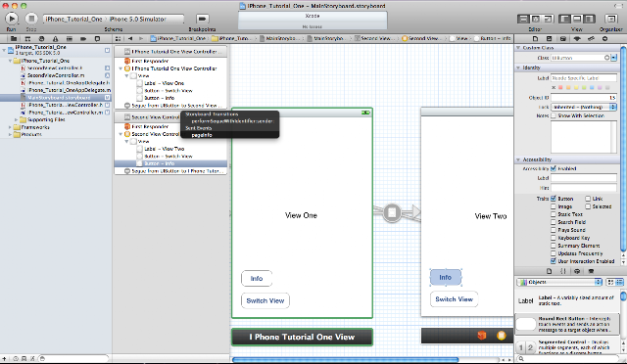The height and width of the screenshot is (364, 627).
Task: Check the Static Text trait checkbox
Action: [x=554, y=214]
